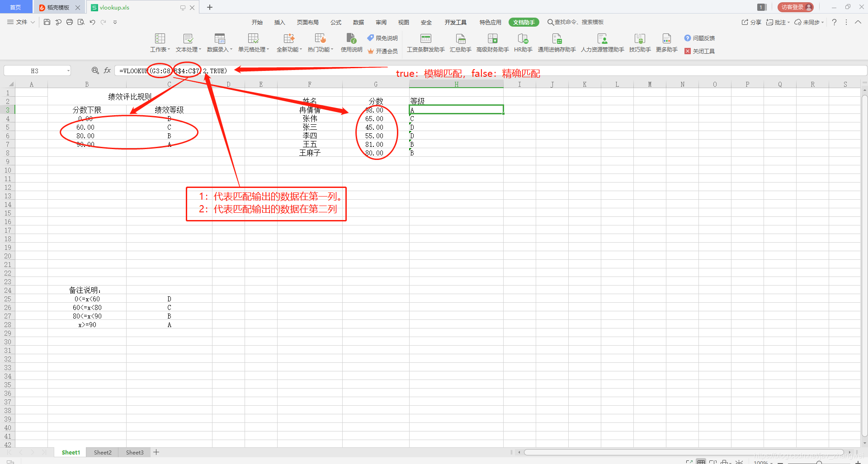Screen dimensions: 868x464
Task: Click the export-to-PDF icon next to Save
Action: [58, 22]
